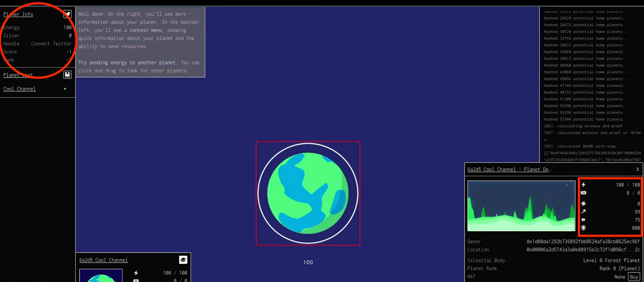Click planet icon in bottom-left context menu
This screenshot has height=282, width=644.
[183, 260]
